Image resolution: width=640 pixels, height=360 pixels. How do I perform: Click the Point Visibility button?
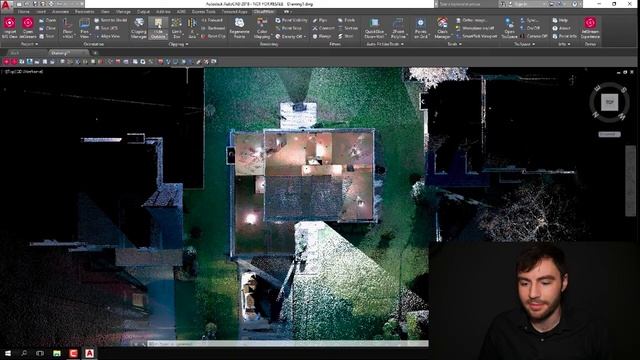291,20
